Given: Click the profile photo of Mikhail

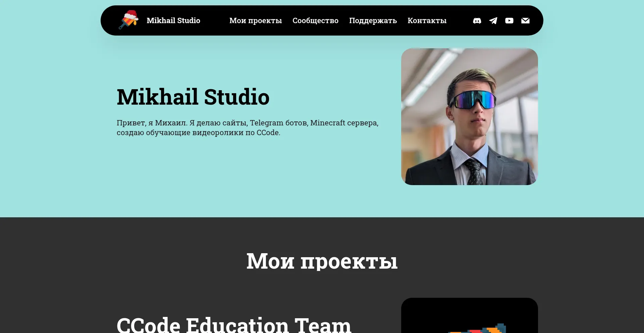Looking at the screenshot, I should (470, 117).
